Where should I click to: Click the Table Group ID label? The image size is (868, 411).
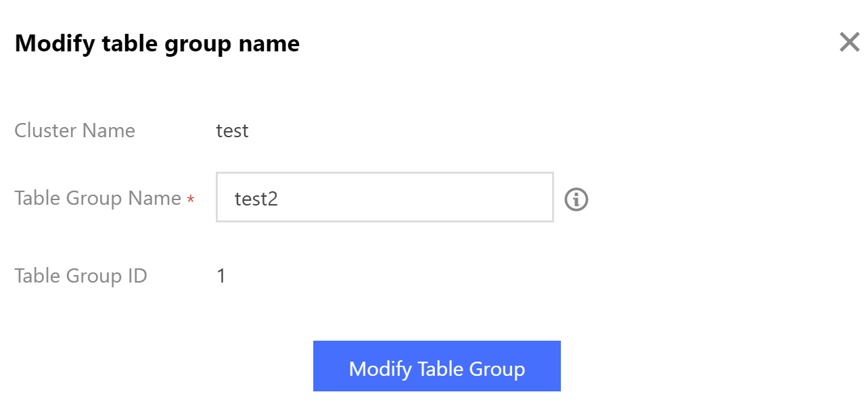pyautogui.click(x=81, y=276)
